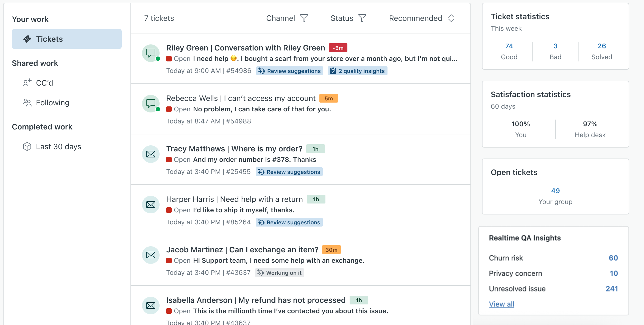The width and height of the screenshot is (644, 325).
Task: Click Tracy Matthews' email envelope icon
Action: 150,154
